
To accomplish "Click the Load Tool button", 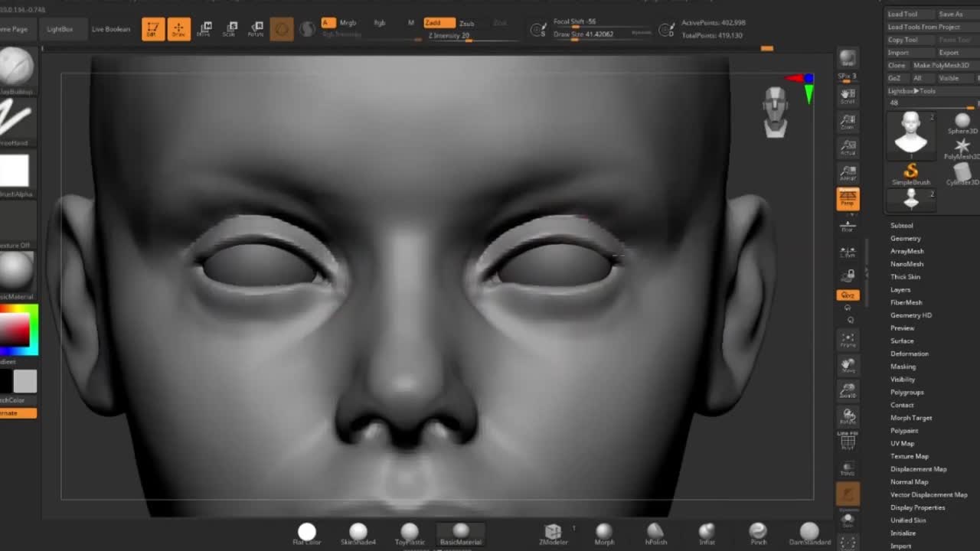I will (910, 14).
